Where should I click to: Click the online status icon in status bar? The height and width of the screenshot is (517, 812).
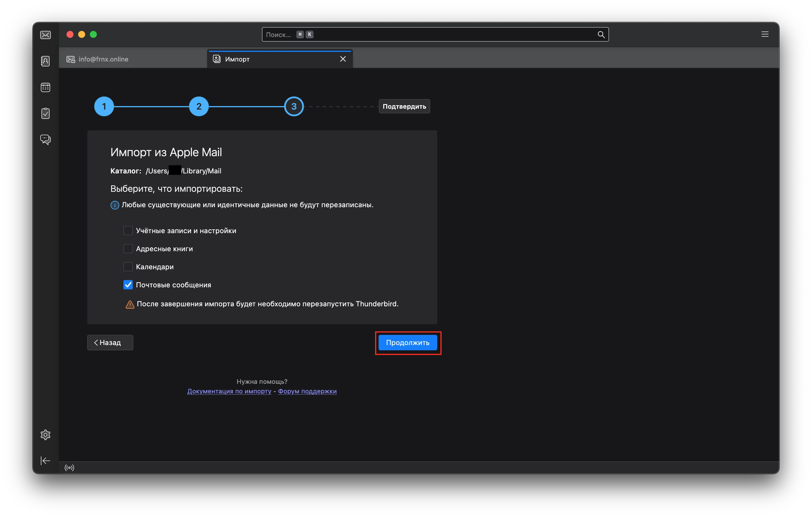tap(69, 467)
